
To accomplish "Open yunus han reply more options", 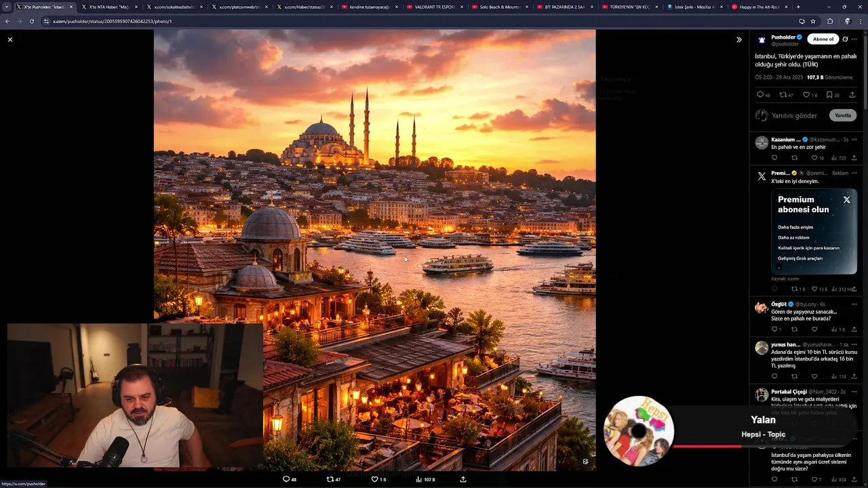I will (x=854, y=344).
